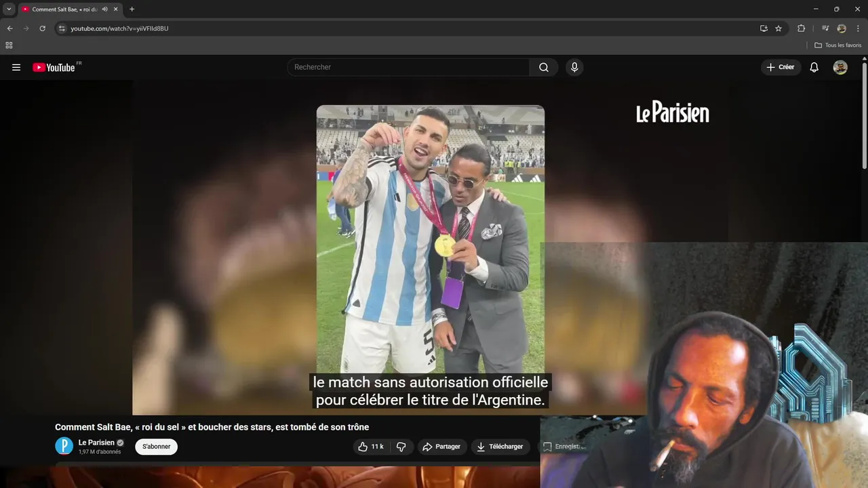Open the browser extensions puzzle icon

(x=802, y=28)
